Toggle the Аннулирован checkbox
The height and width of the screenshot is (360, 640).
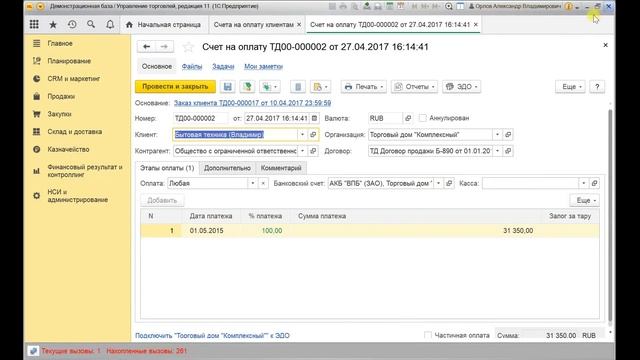[x=422, y=118]
